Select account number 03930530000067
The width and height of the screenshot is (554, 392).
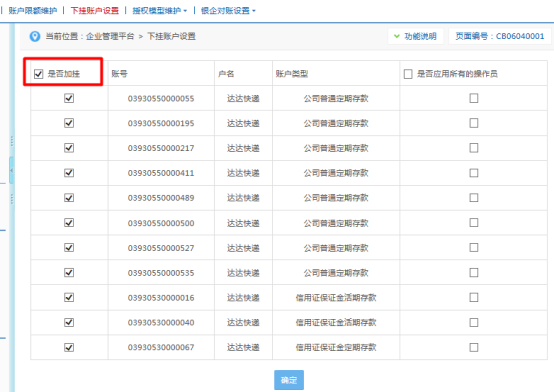[x=161, y=347]
